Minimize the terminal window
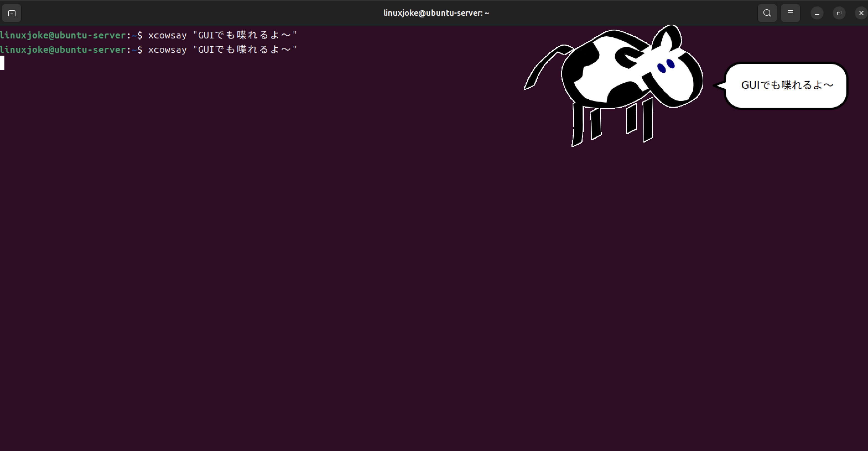 point(817,14)
